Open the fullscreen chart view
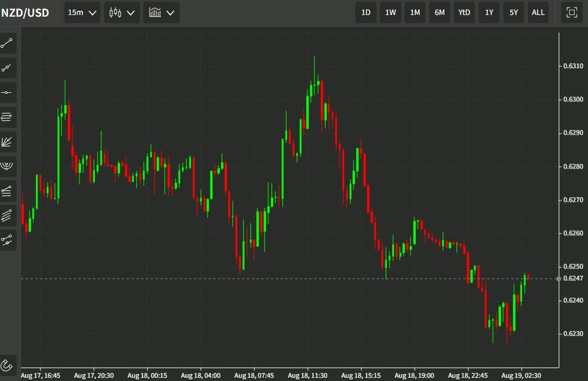Screen dimensions: 588x381 pyautogui.click(x=571, y=12)
